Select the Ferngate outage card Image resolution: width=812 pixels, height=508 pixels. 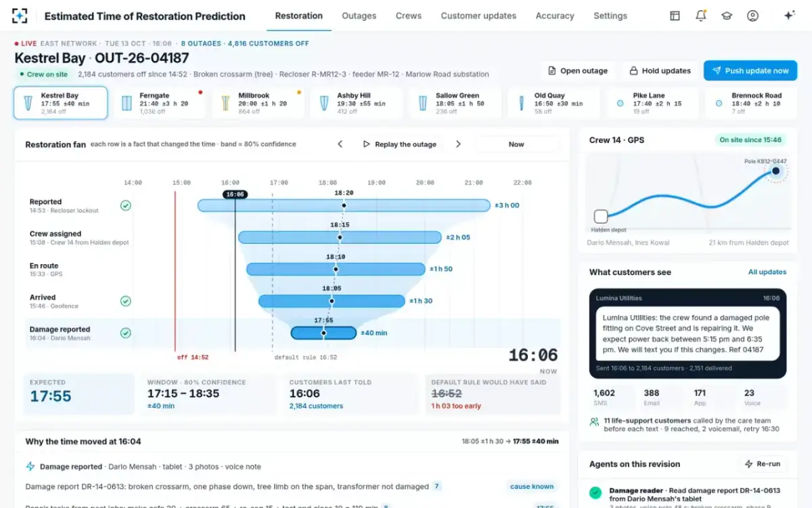[159, 103]
